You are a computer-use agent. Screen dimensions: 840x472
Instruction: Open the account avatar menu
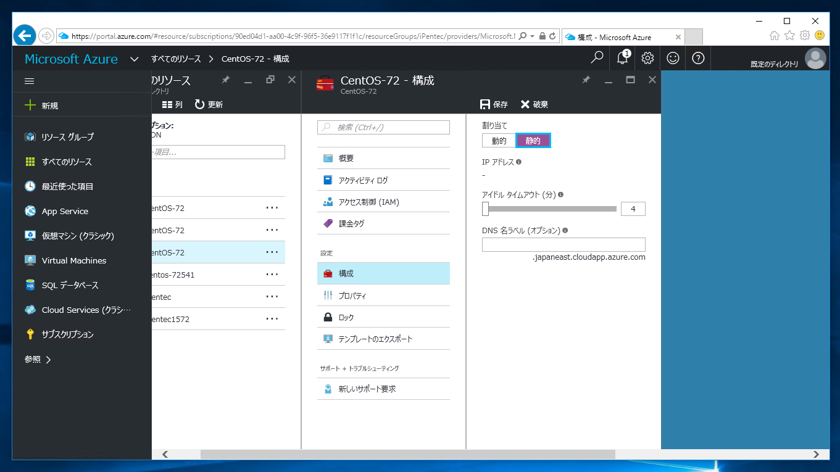tap(815, 58)
